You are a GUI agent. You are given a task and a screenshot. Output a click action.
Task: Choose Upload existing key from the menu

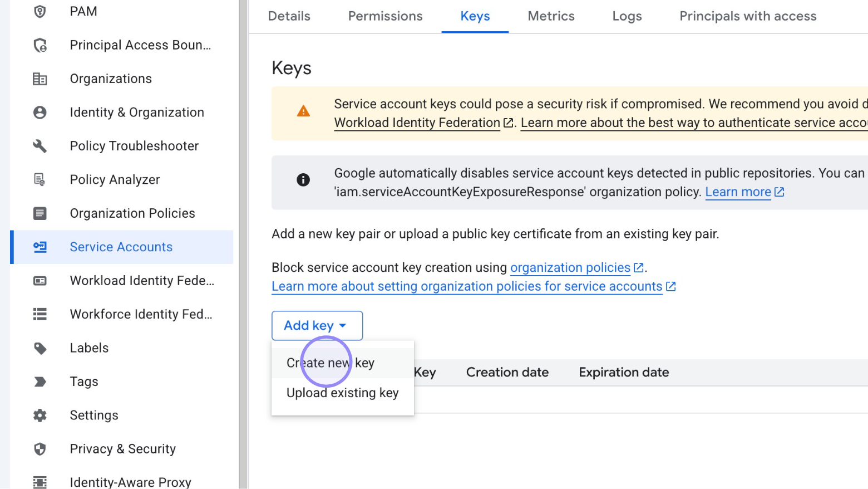pos(342,393)
